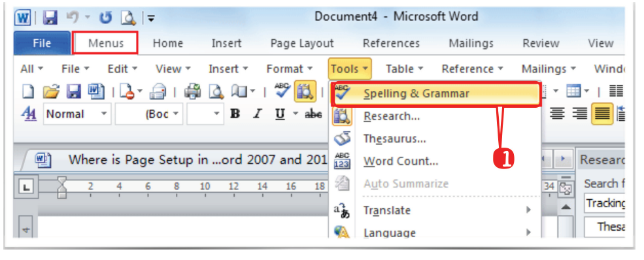Screen dimensions: 644x260
Task: Click the Save diskette icon in classic toolbar
Action: point(73,91)
